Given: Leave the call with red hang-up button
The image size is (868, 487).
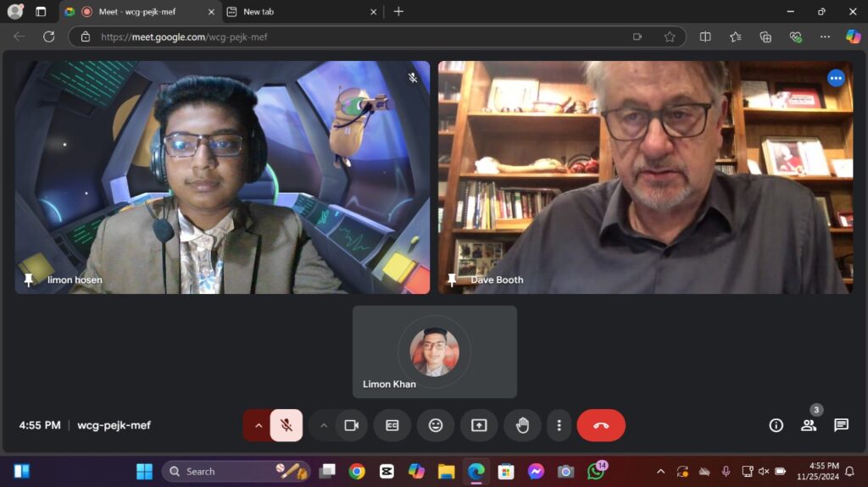Looking at the screenshot, I should [601, 425].
